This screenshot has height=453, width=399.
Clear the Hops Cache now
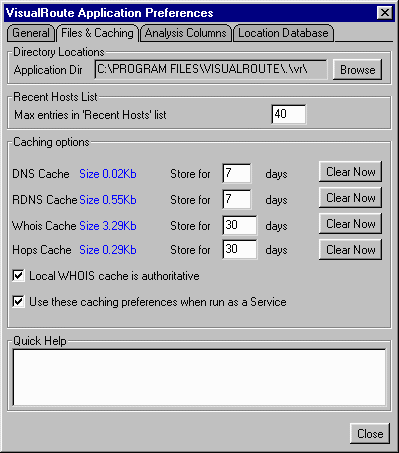(350, 250)
